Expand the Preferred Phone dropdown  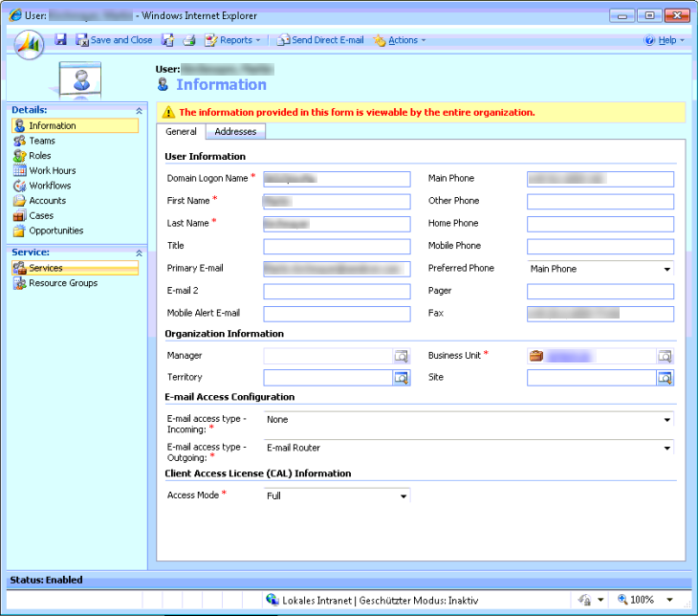[666, 269]
